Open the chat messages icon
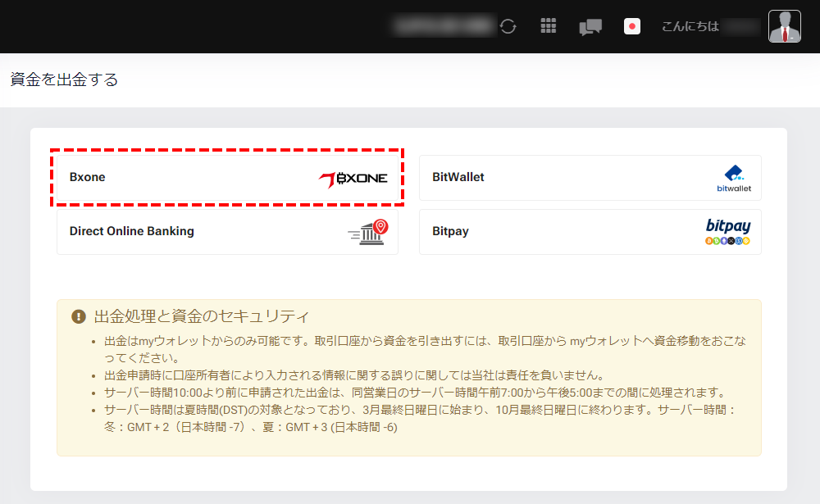 (x=590, y=27)
